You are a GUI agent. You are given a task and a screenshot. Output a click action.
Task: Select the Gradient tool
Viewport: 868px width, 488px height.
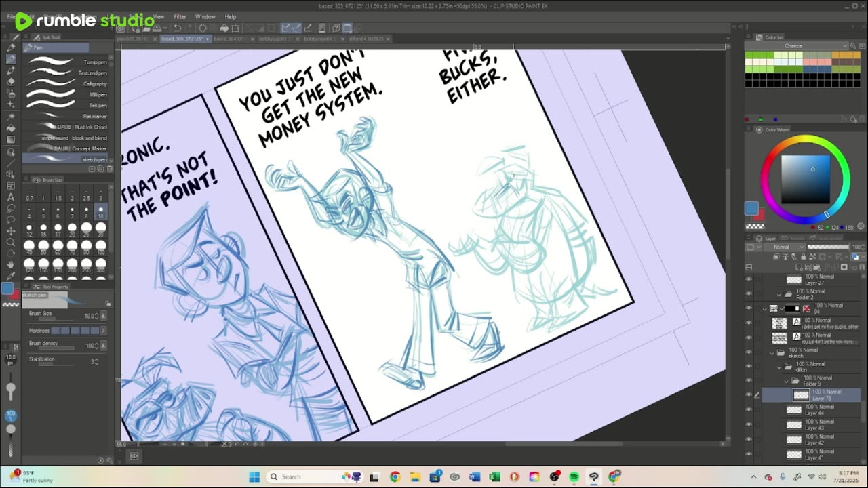[x=11, y=139]
